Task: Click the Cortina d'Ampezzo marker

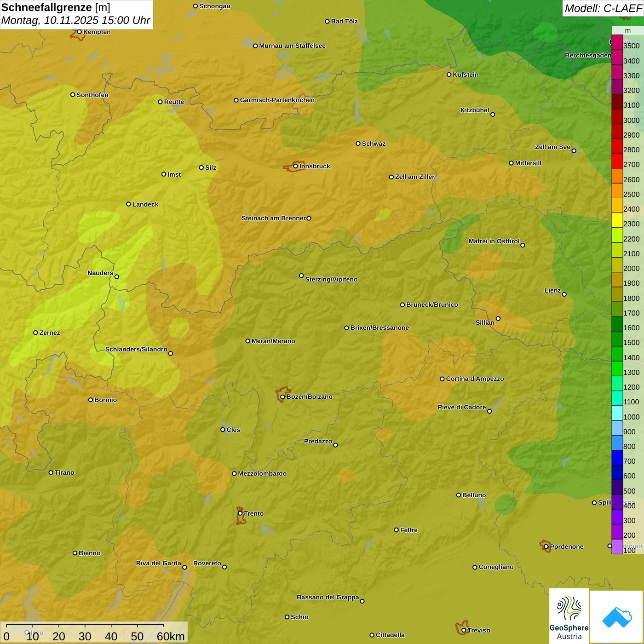Action: 442,379
